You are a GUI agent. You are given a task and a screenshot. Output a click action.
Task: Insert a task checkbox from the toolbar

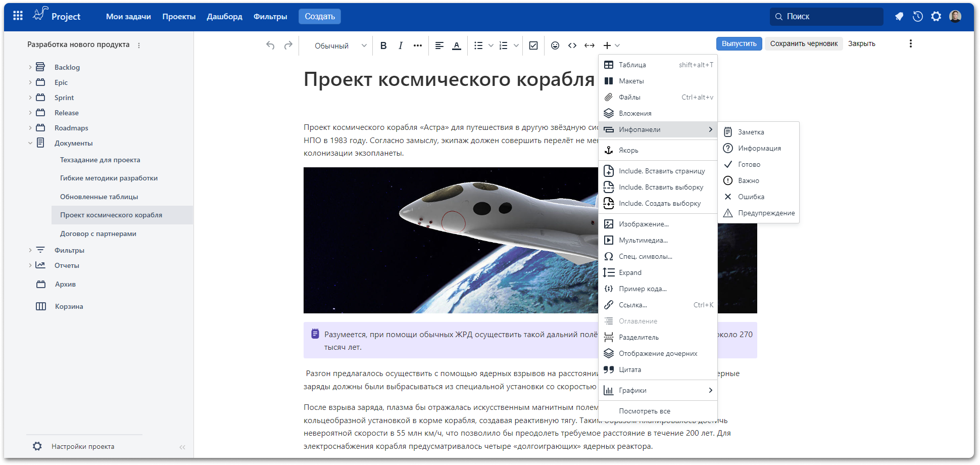pyautogui.click(x=533, y=45)
